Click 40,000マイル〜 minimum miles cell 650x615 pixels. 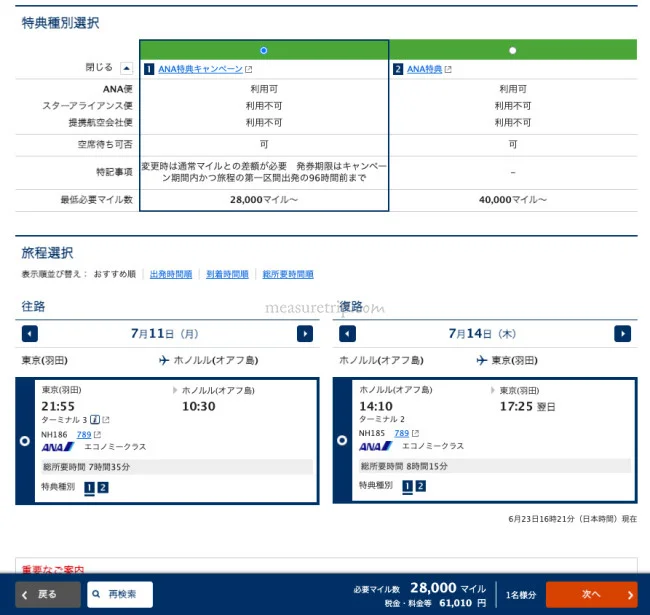pyautogui.click(x=513, y=200)
